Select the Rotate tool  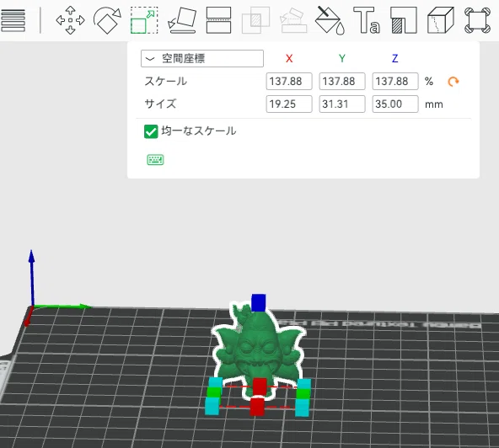click(x=107, y=20)
